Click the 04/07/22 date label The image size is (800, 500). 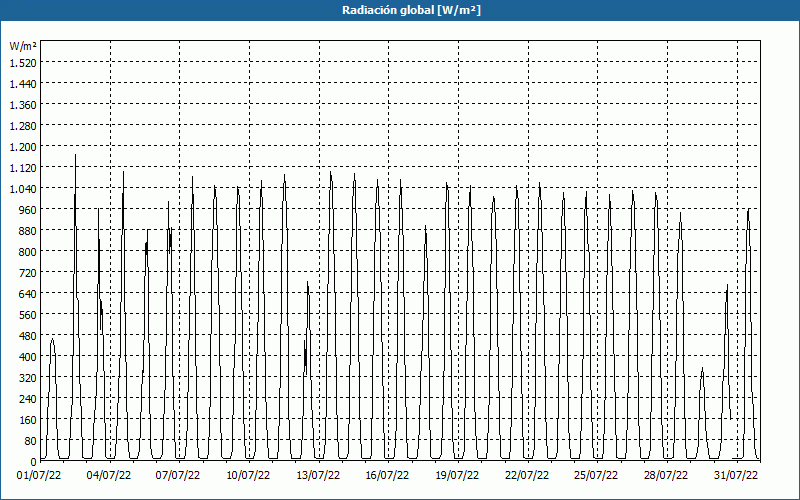coord(109,476)
